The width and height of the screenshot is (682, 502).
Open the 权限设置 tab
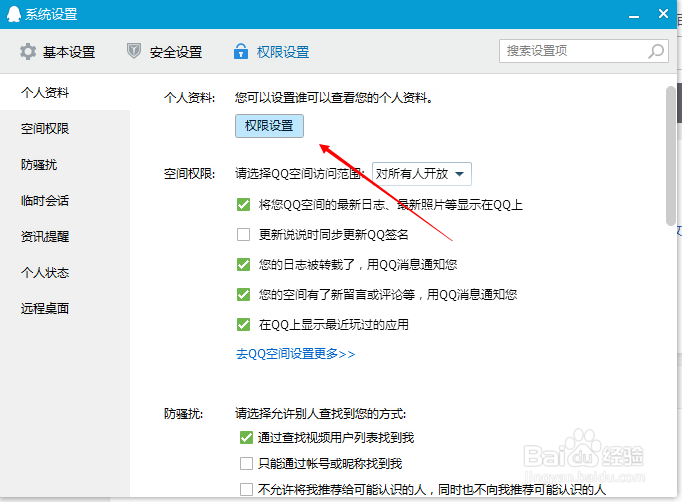[x=271, y=52]
